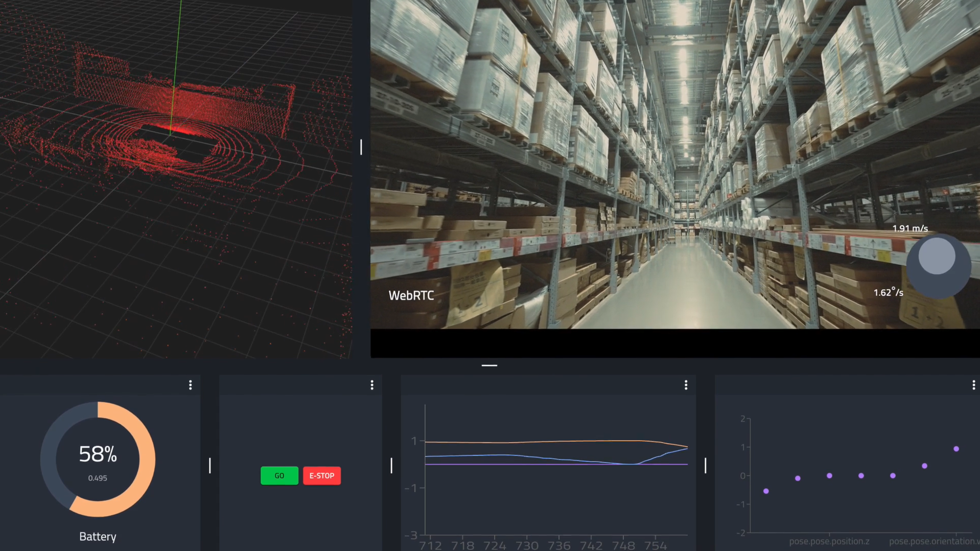Open the pose scatter plot options menu
The width and height of the screenshot is (980, 551).
(973, 385)
